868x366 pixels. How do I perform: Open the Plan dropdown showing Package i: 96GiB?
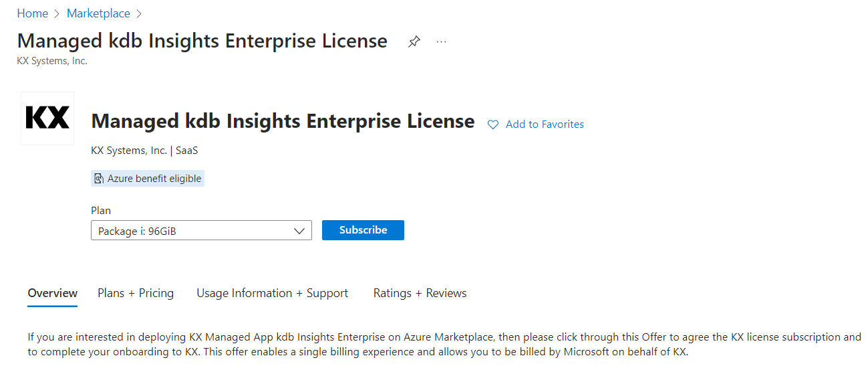194,231
